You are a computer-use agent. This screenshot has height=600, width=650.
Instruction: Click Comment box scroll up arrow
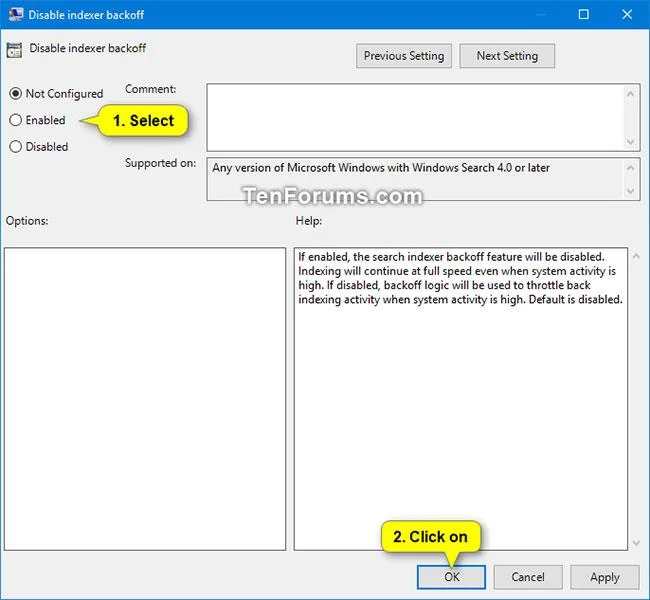(x=631, y=94)
